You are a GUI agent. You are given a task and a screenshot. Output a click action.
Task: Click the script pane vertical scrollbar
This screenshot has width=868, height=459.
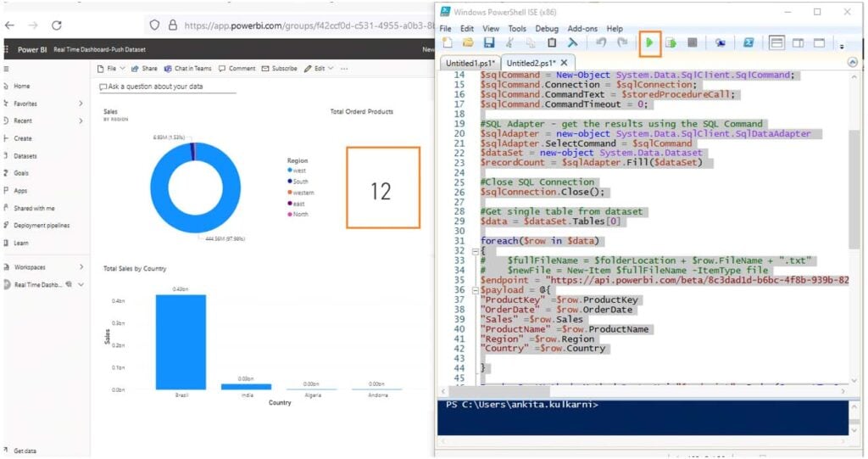pyautogui.click(x=854, y=188)
